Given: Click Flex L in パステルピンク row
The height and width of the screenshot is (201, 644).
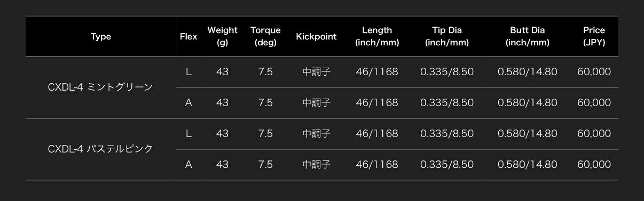Looking at the screenshot, I should 189,133.
